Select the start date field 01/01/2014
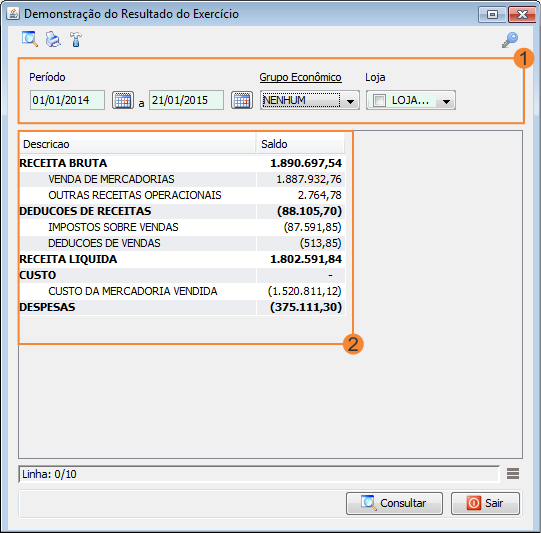 pos(67,100)
